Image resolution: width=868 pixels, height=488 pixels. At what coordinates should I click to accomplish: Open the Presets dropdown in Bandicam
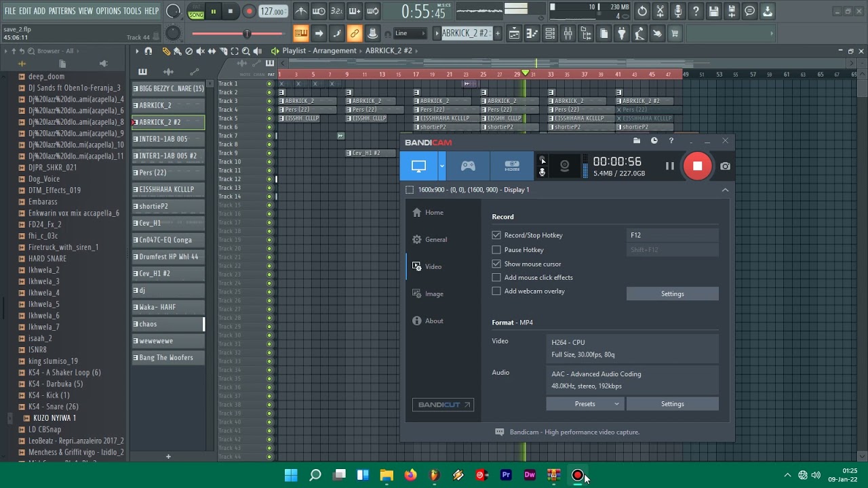[x=585, y=404]
